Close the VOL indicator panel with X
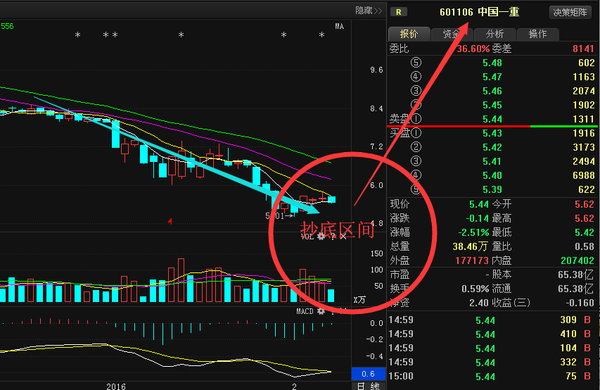This screenshot has height=390, width=600. (x=342, y=237)
